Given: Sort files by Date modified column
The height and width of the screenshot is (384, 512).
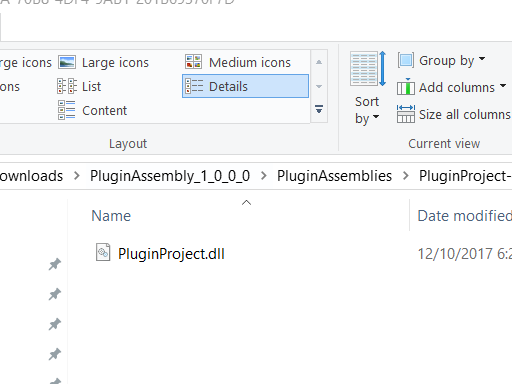Looking at the screenshot, I should pyautogui.click(x=464, y=216).
